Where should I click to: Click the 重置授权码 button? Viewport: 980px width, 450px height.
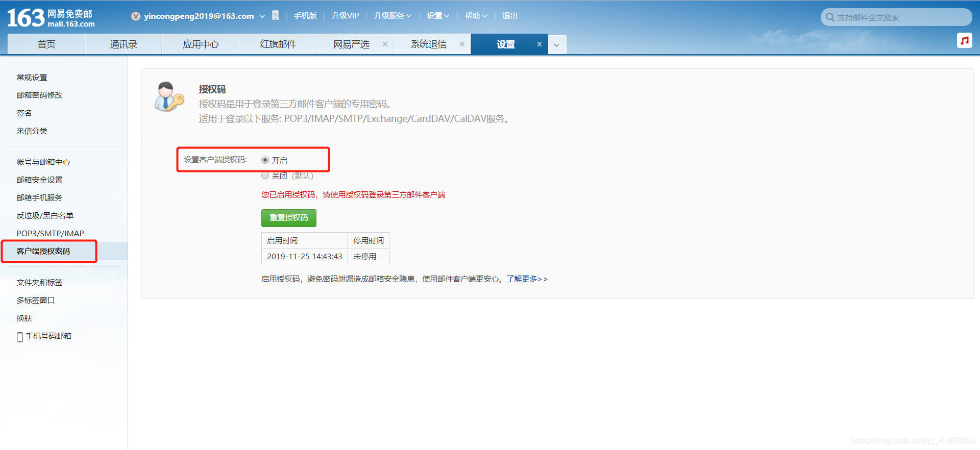click(289, 218)
